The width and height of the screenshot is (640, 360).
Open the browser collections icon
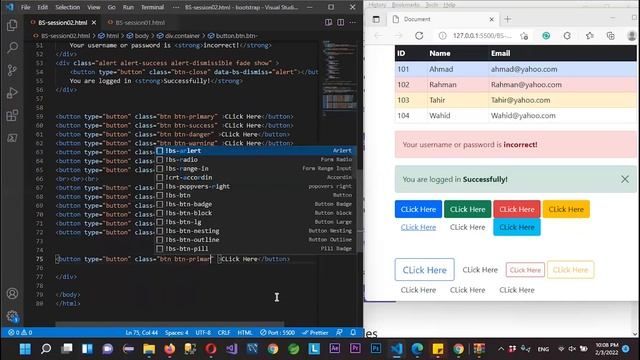pyautogui.click(x=611, y=36)
